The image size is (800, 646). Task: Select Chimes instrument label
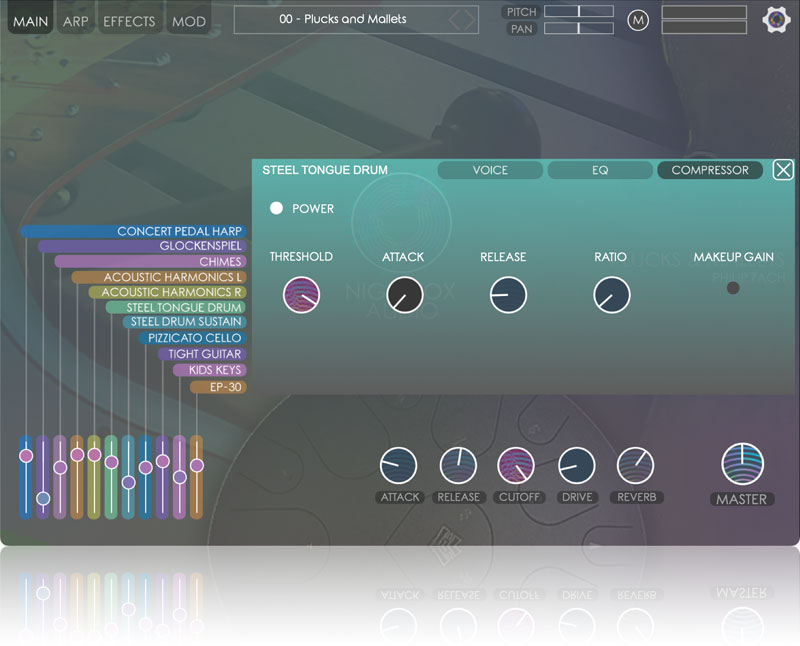(x=151, y=261)
